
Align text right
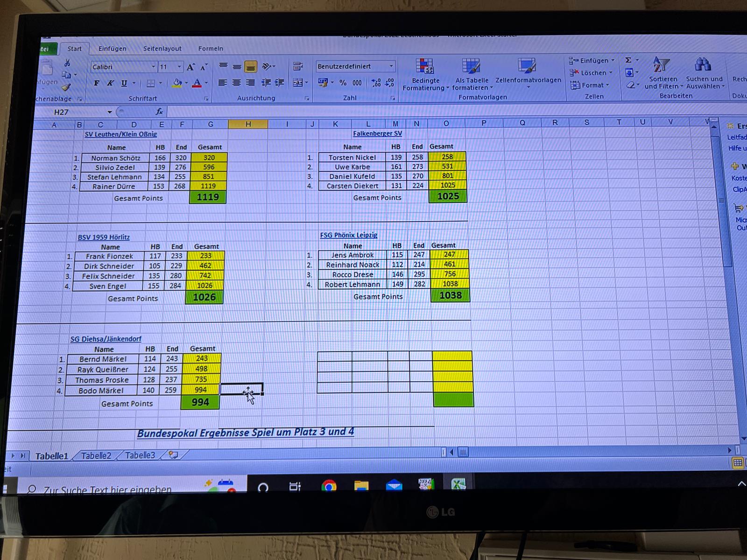(251, 83)
